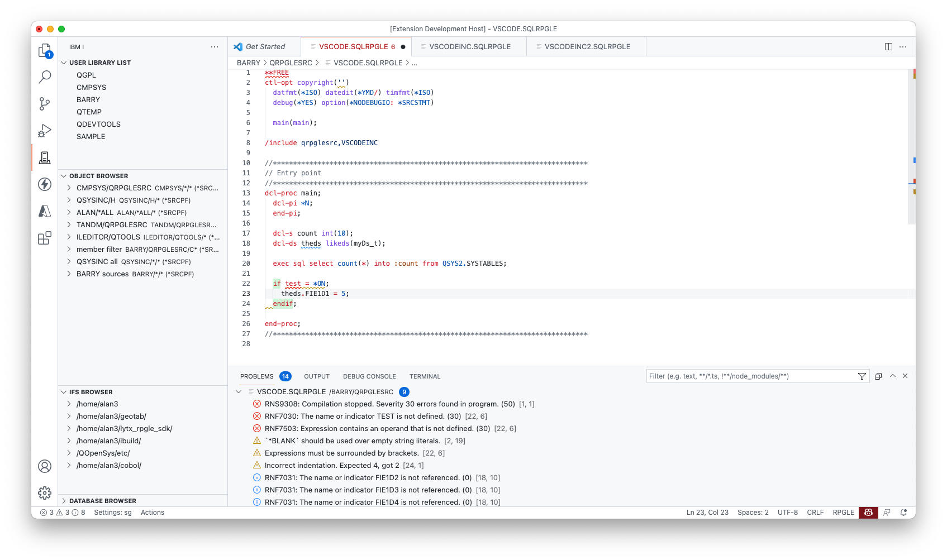Click unsaved dot on VSCODE.SQLRPGLE tab
Image resolution: width=947 pixels, height=560 pixels.
(403, 47)
